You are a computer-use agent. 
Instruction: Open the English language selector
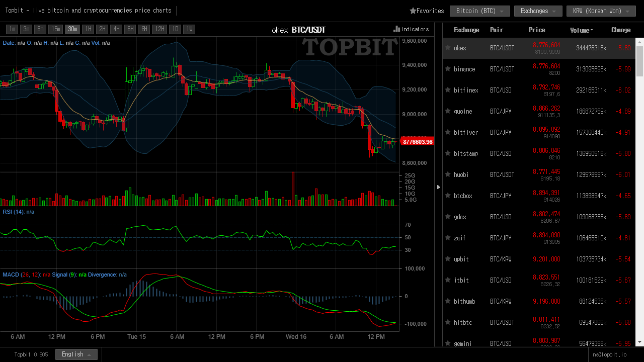coord(76,354)
